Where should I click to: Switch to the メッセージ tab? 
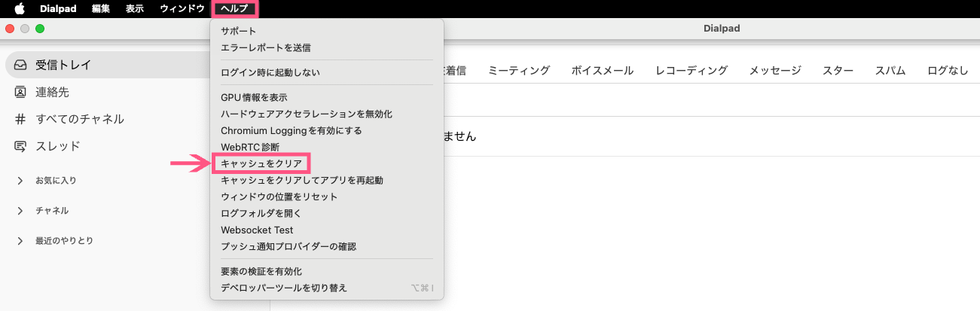point(775,71)
